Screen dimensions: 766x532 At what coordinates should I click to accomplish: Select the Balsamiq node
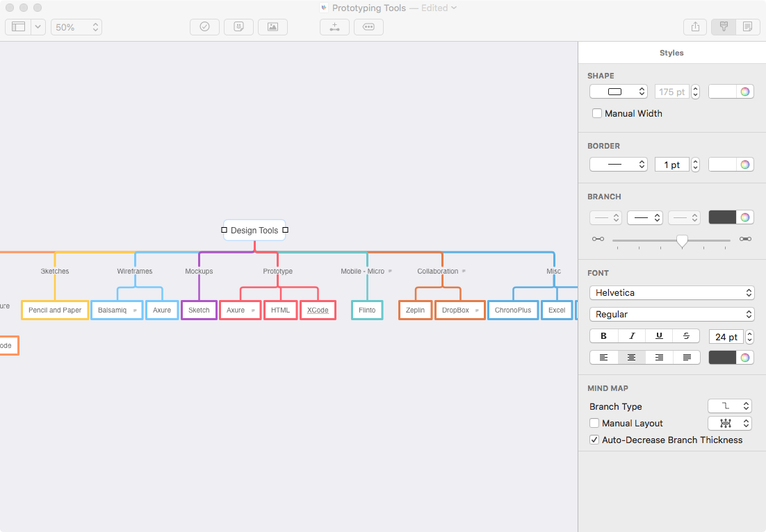coord(117,310)
